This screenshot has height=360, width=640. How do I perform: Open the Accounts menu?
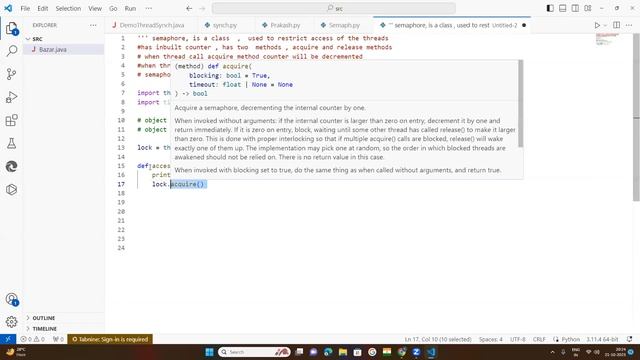11,299
